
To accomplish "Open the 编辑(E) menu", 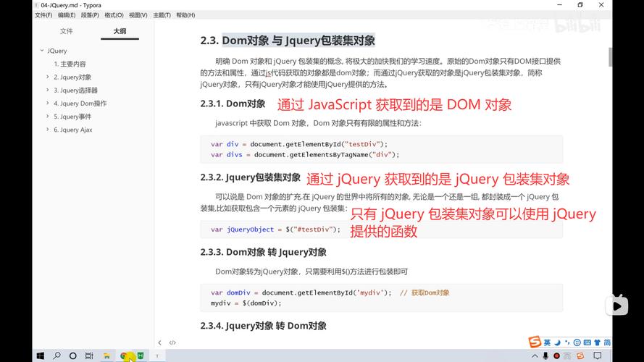I will [67, 15].
